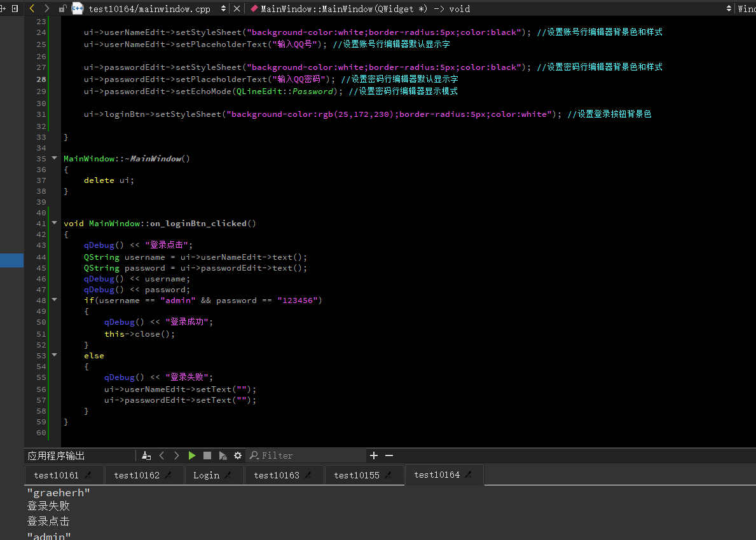Clear the application output with broom icon

[x=147, y=456]
